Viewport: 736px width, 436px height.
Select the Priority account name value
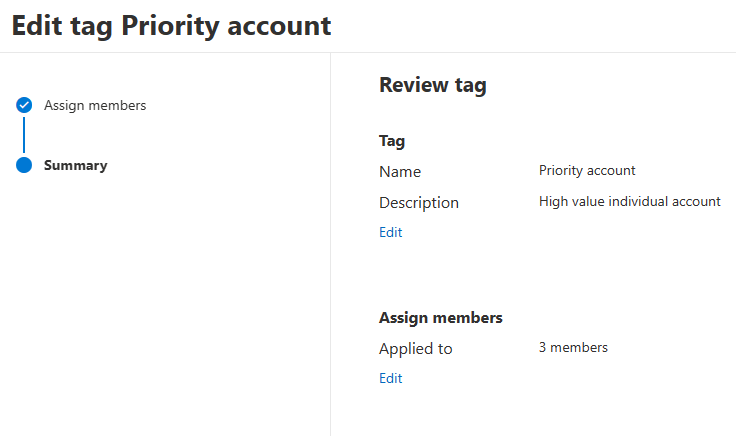click(587, 170)
